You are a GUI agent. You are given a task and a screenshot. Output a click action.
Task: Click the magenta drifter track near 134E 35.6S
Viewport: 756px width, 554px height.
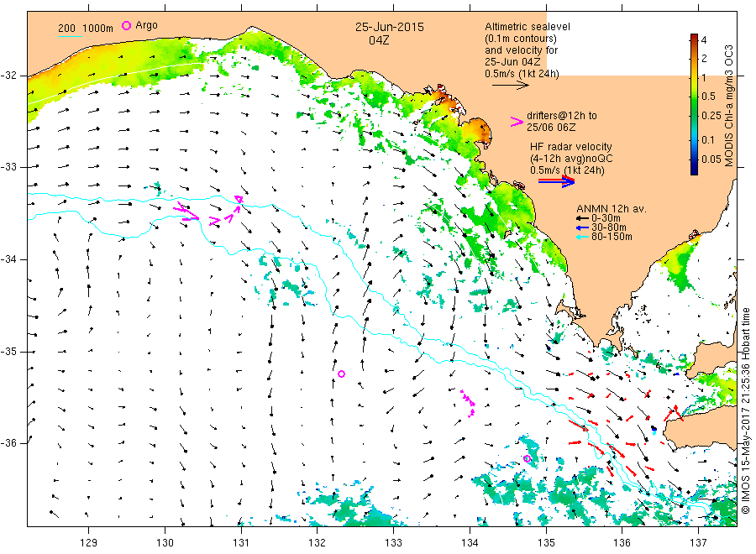coord(468,403)
